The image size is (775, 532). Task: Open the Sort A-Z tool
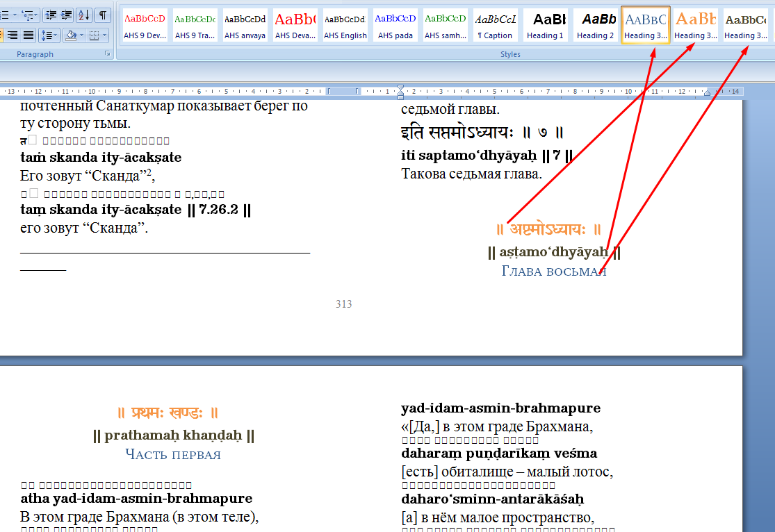[x=84, y=16]
